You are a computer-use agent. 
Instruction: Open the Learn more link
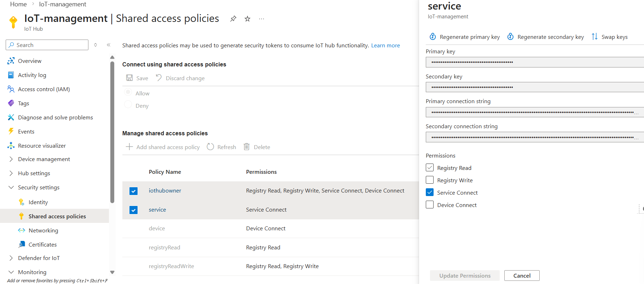click(385, 46)
